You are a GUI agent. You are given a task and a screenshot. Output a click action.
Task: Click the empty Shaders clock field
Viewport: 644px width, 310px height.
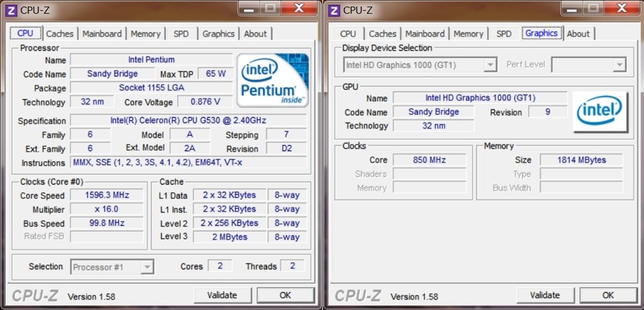tap(429, 174)
